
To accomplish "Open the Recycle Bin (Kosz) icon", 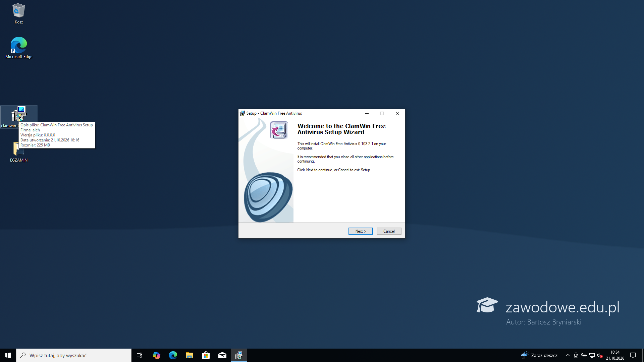I will (x=19, y=14).
